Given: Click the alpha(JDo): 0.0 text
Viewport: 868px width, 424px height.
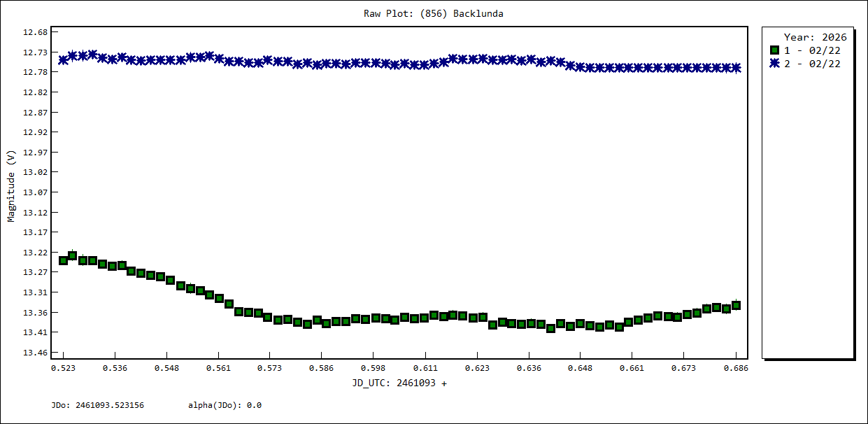Looking at the screenshot, I should pos(225,405).
